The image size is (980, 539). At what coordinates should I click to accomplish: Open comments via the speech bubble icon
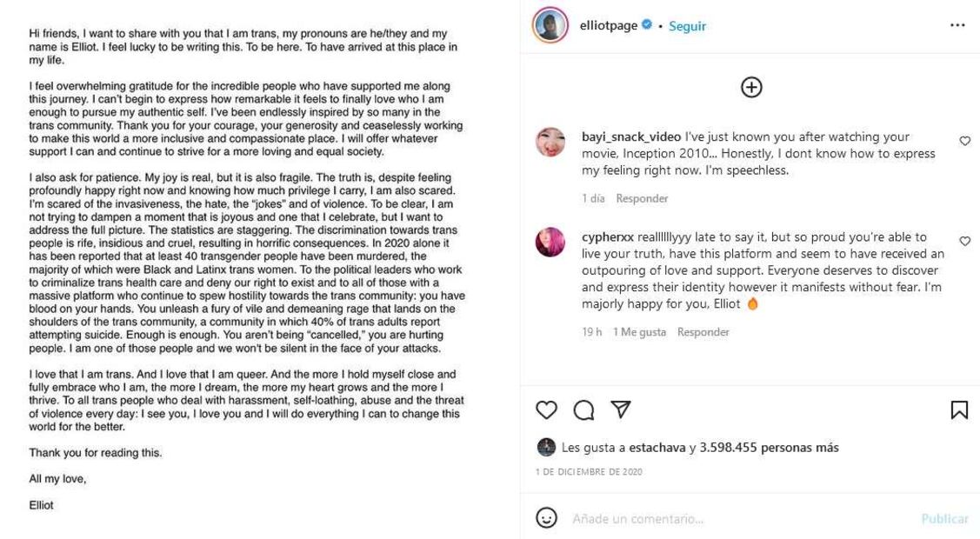click(583, 409)
